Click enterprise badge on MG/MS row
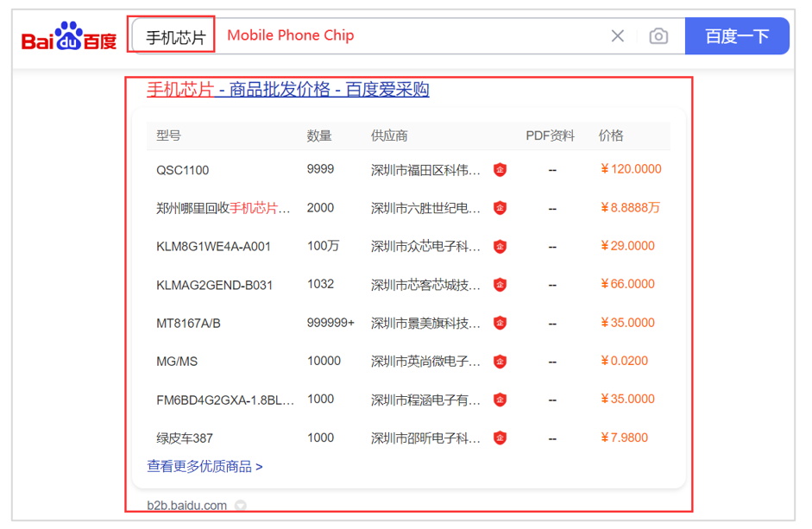Screen dimensions: 812x529 tap(500, 361)
